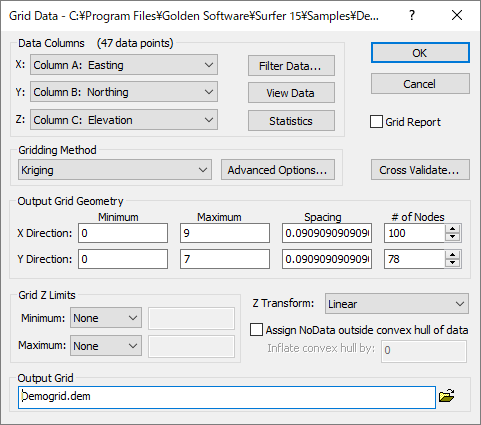Open Advanced Options for gridding
Image resolution: width=481 pixels, height=425 pixels.
click(x=278, y=170)
